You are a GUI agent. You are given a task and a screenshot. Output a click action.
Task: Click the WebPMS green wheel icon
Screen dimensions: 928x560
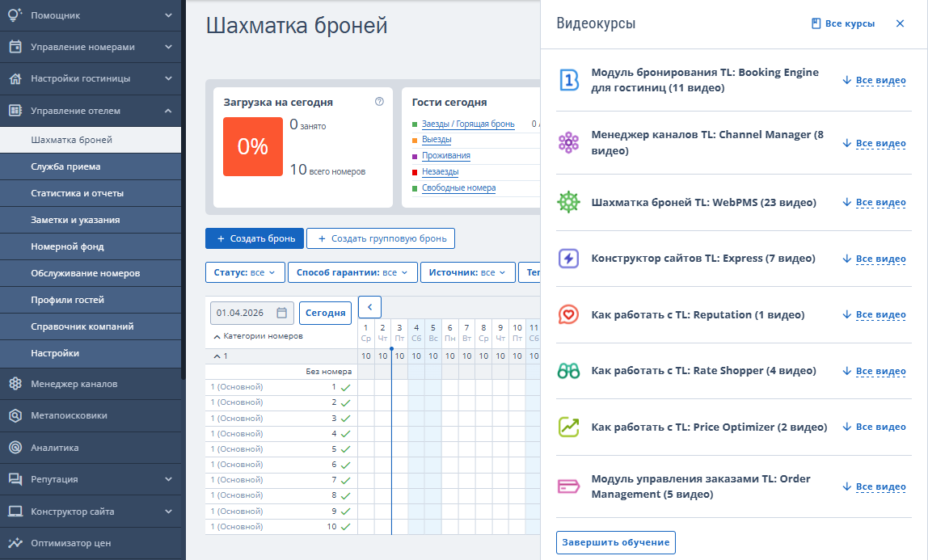[569, 202]
